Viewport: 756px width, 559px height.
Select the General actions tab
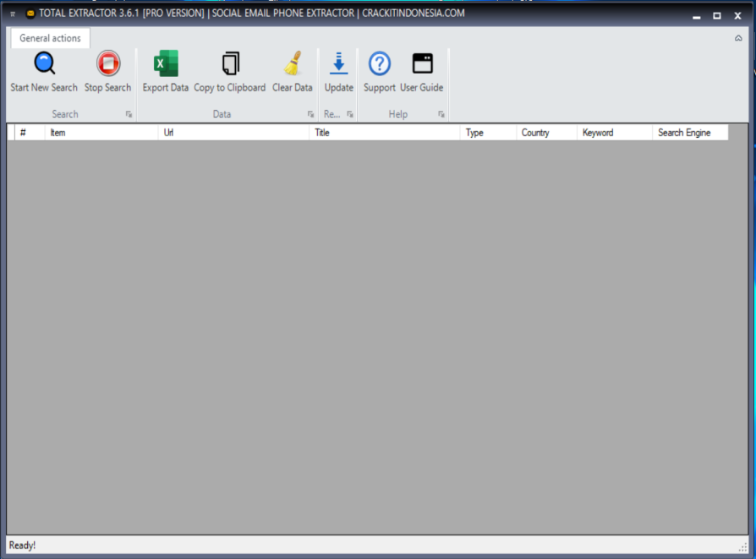(x=50, y=38)
